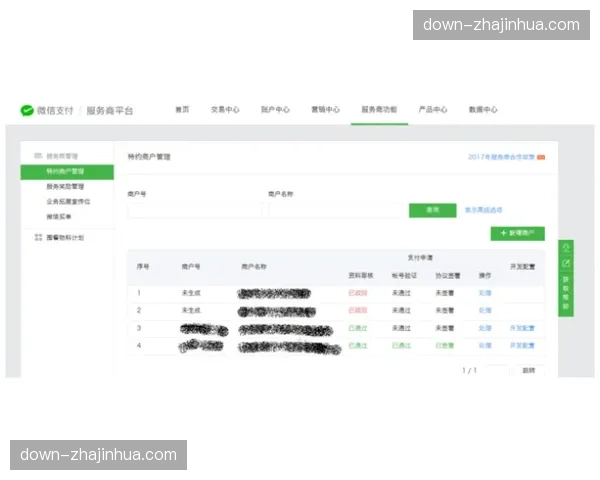Viewport: 600px width, 480px height.
Task: Click the 操作 column header
Action: coord(485,275)
